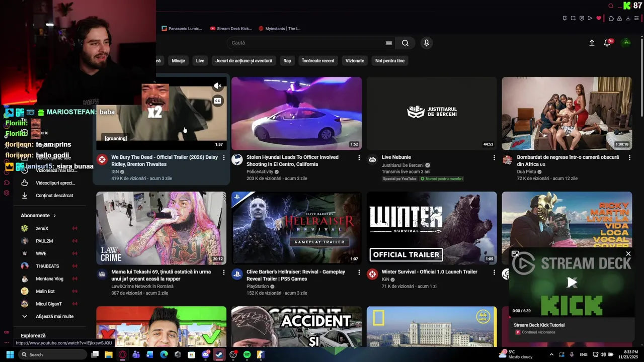
Task: Start voice search with microphone icon
Action: pyautogui.click(x=426, y=43)
